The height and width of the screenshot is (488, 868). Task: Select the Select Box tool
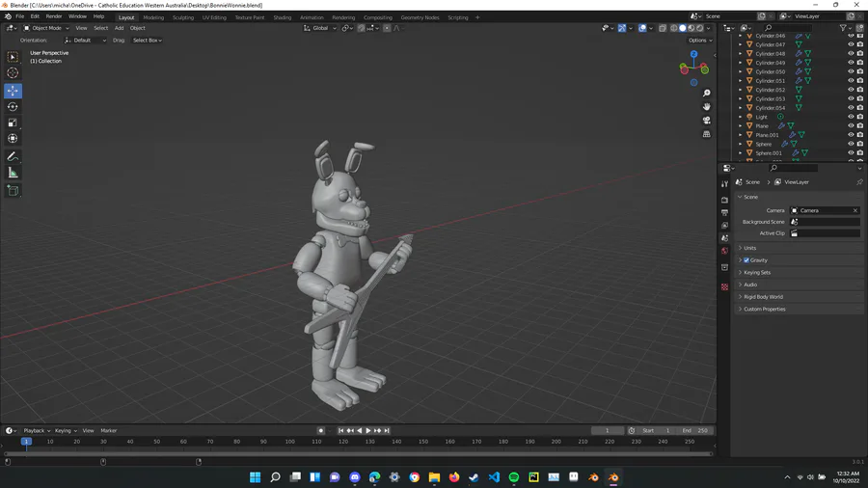(13, 57)
